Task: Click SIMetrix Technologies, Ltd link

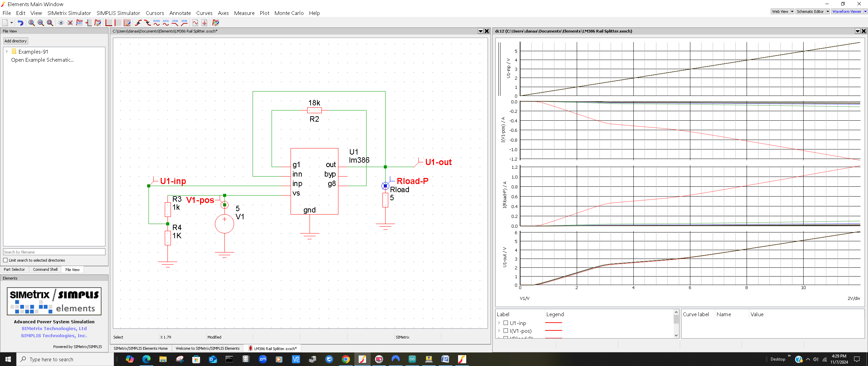Action: pyautogui.click(x=54, y=328)
